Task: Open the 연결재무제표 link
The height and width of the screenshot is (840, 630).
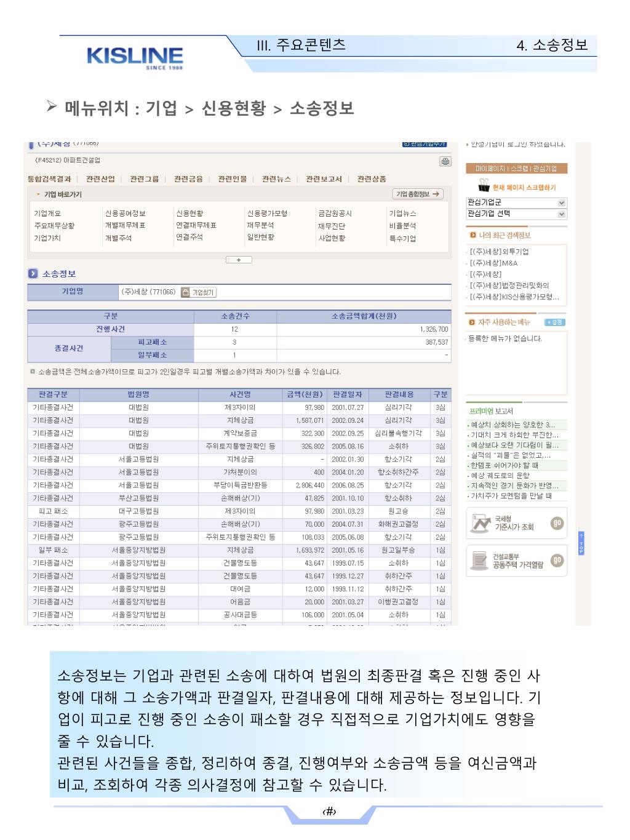Action: (196, 226)
